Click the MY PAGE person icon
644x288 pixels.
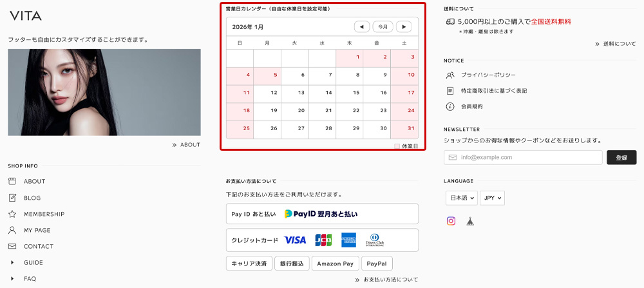click(x=12, y=230)
